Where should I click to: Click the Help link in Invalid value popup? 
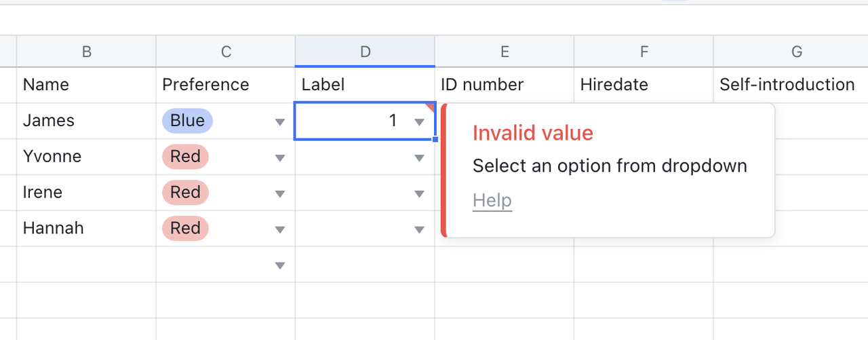point(492,201)
